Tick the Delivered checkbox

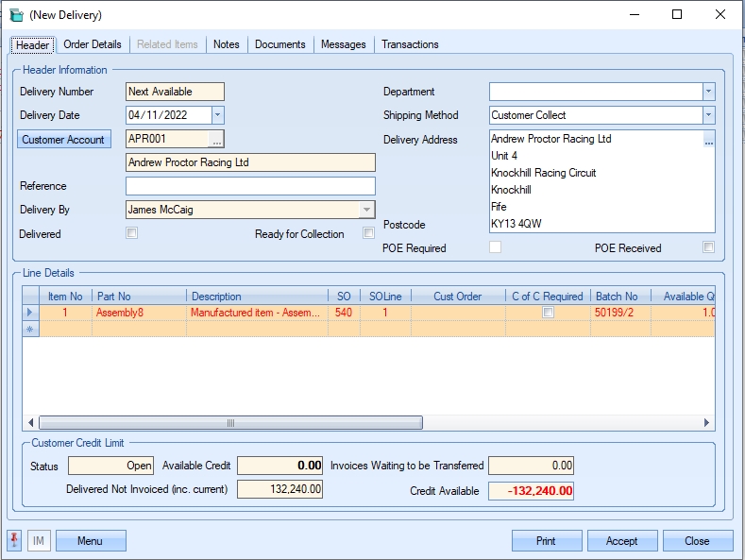pos(132,234)
